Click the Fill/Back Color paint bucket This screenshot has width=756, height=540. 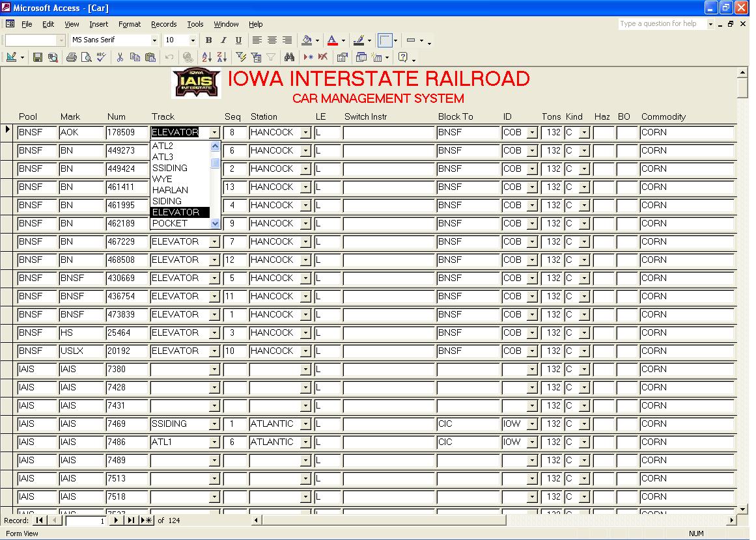tap(307, 40)
